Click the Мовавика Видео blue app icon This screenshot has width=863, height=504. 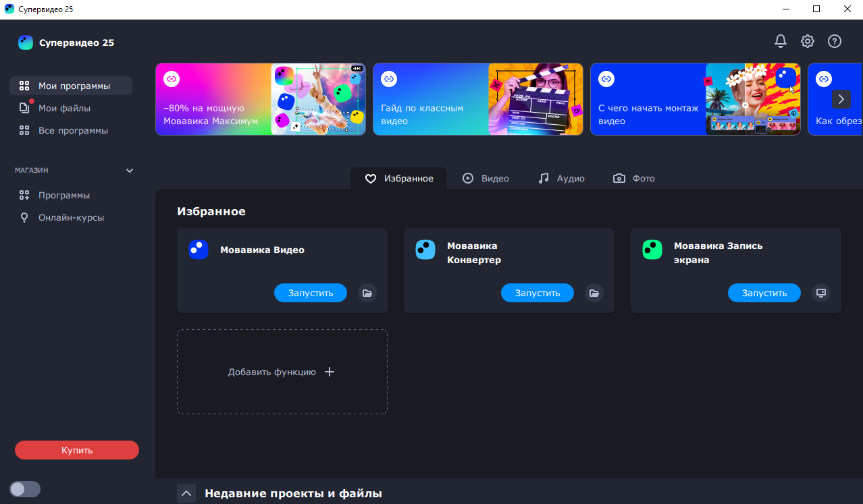pos(199,250)
